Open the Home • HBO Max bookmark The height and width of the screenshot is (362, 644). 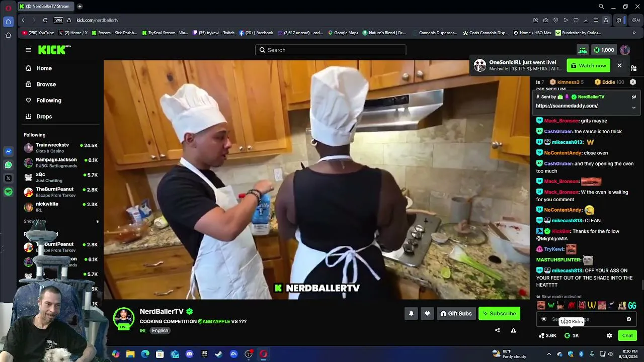532,33
